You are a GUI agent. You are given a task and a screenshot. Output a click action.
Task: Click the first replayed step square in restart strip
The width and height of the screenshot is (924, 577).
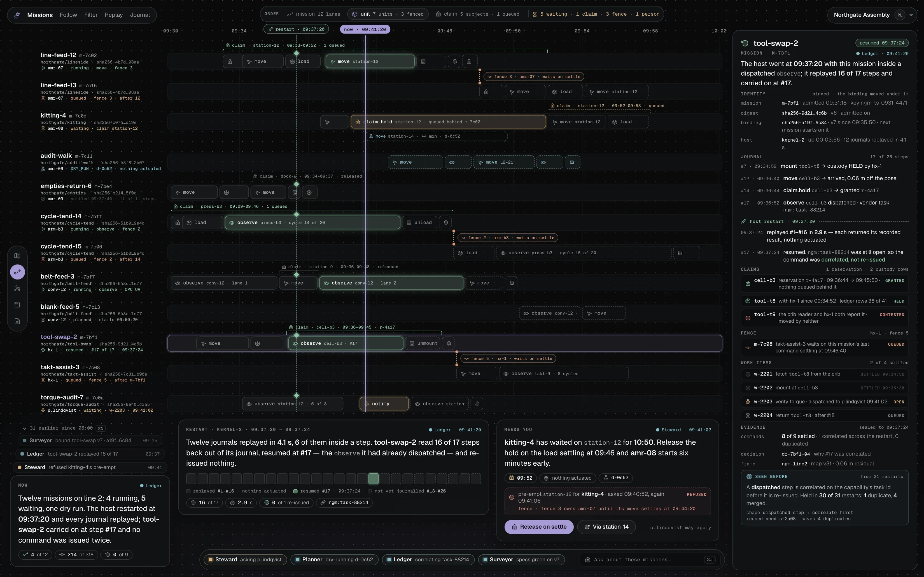click(x=191, y=479)
